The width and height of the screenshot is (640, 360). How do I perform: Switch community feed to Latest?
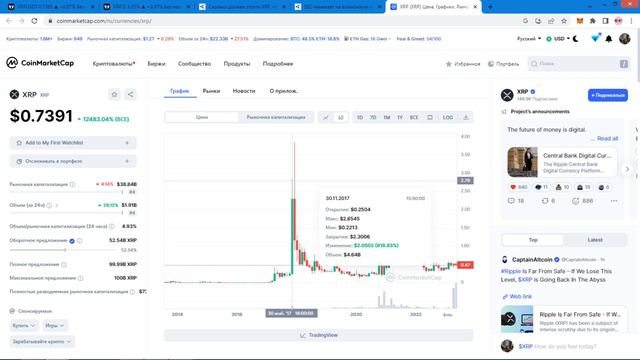(595, 240)
